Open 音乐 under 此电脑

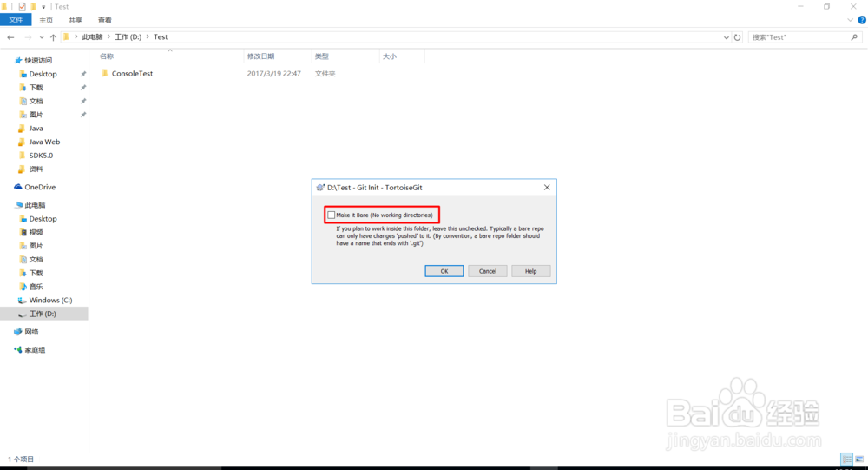pos(36,287)
